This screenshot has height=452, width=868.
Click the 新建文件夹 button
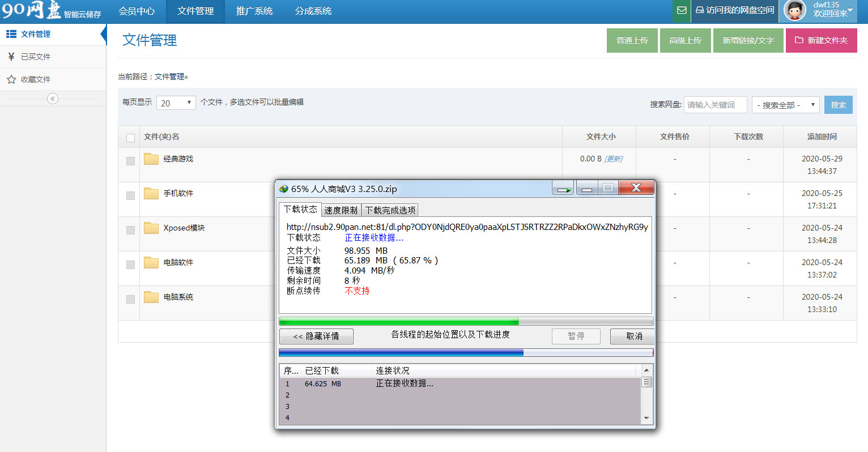coord(822,40)
